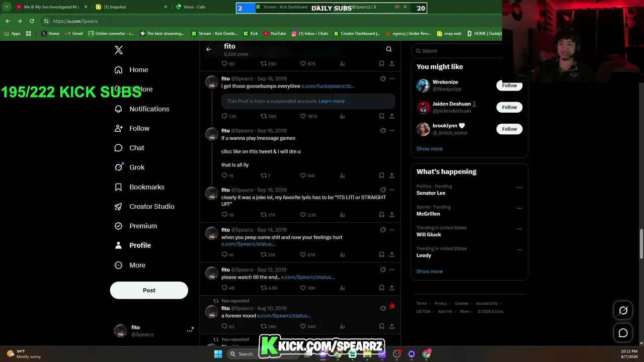The image size is (644, 362).
Task: Switch to the 'Voice - Calls' tab
Action: click(201, 7)
